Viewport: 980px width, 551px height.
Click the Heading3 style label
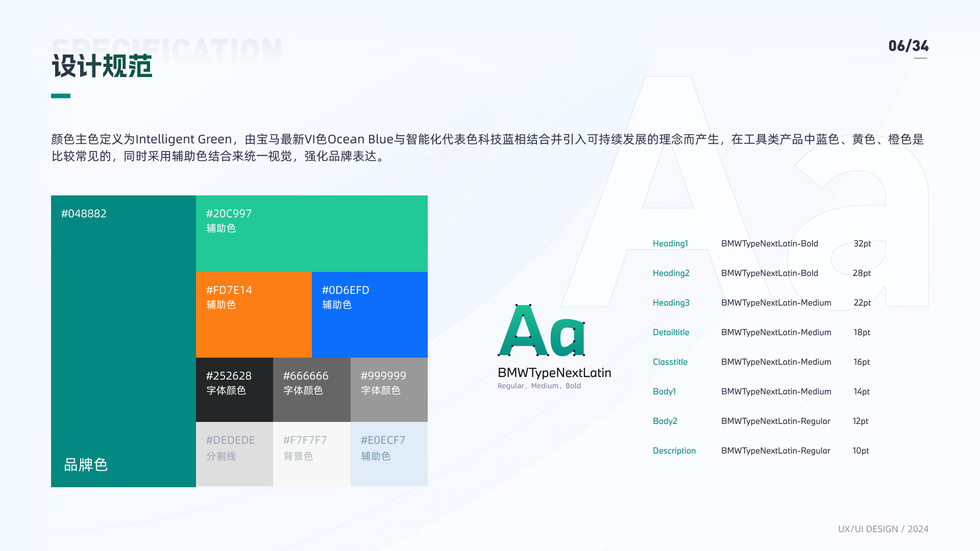coord(671,303)
